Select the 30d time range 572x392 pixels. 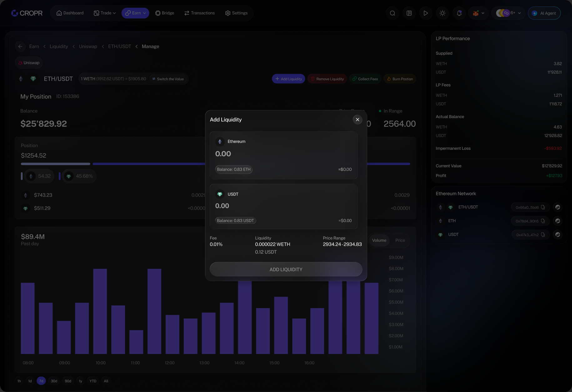coord(54,381)
